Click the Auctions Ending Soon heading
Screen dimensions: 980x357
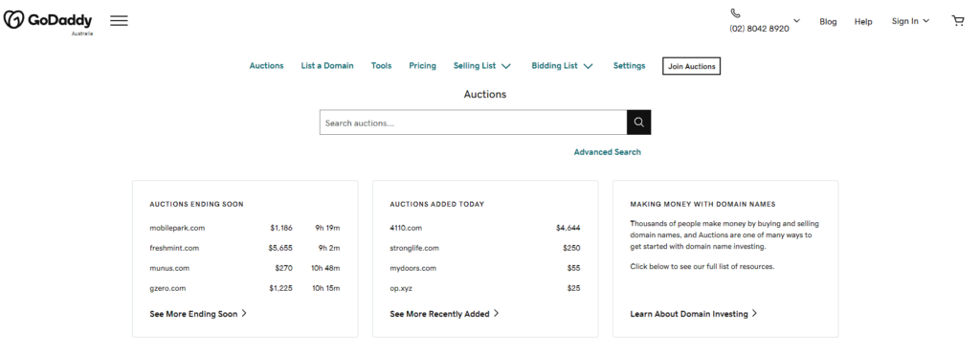(x=196, y=205)
